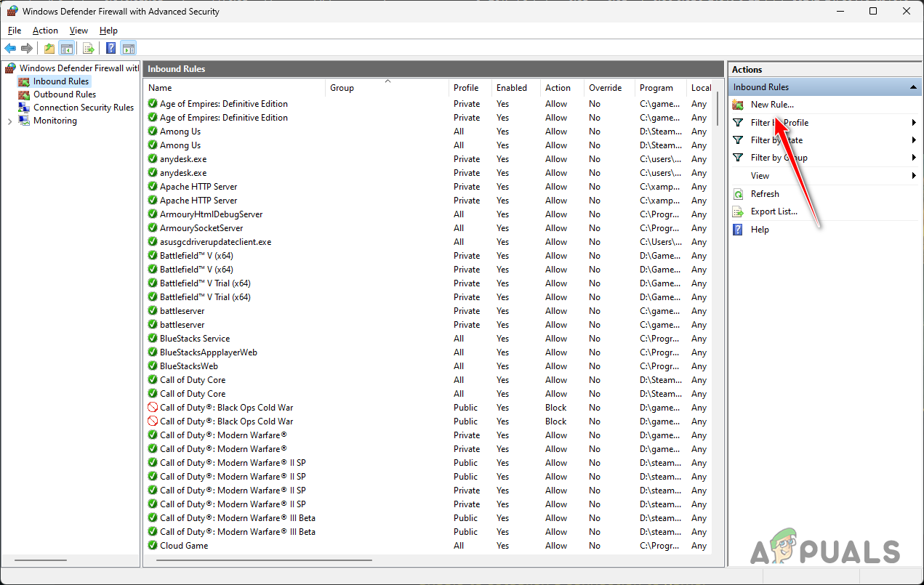Toggle the Show/Hide Console Tree toolbar icon
924x585 pixels.
(67, 48)
